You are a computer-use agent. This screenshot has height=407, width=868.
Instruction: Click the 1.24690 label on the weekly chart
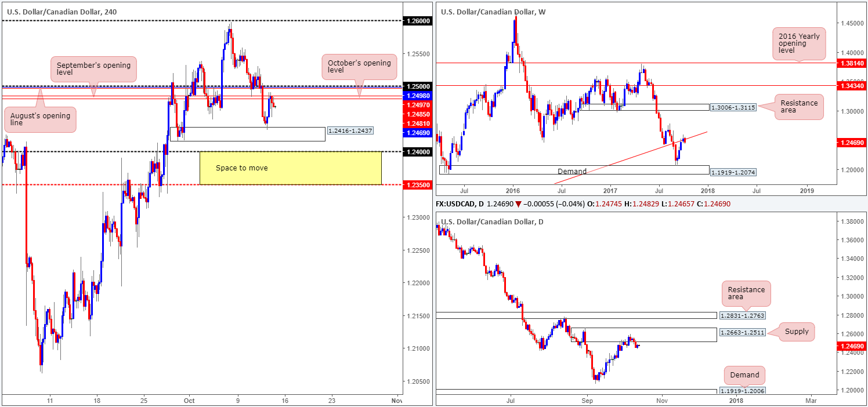(851, 141)
